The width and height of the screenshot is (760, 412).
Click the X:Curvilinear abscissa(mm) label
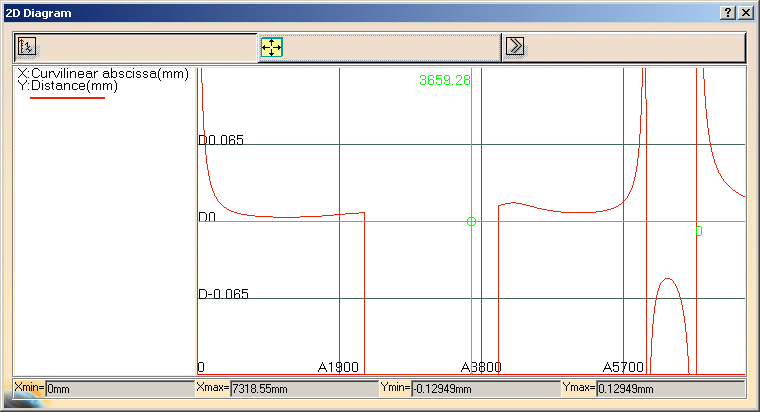coord(102,75)
